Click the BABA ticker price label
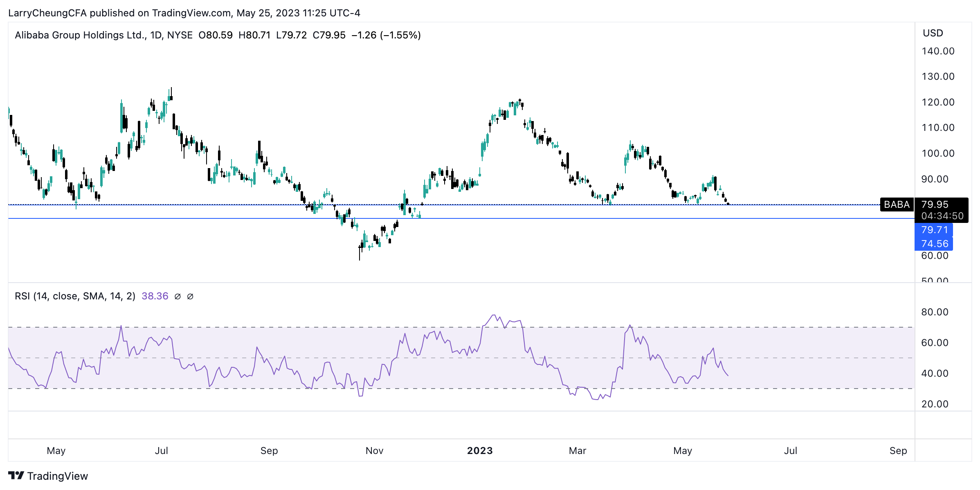Image resolution: width=980 pixels, height=490 pixels. 897,205
